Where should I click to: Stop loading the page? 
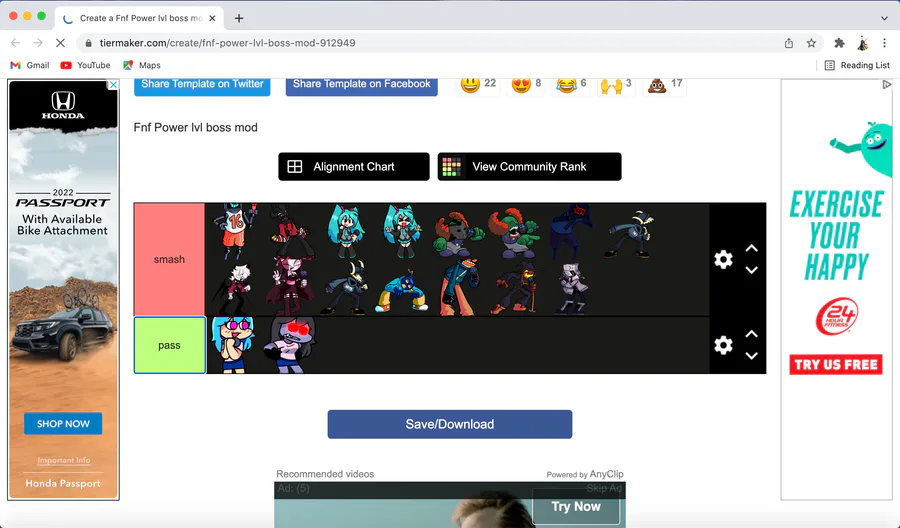pyautogui.click(x=60, y=43)
